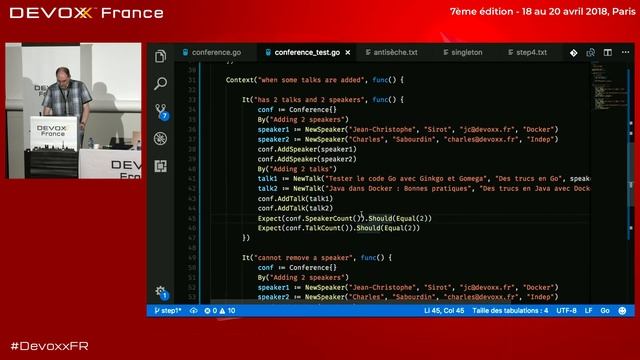Open Source Control view with badge 7
Screen dimensions: 640x360
(x=161, y=111)
